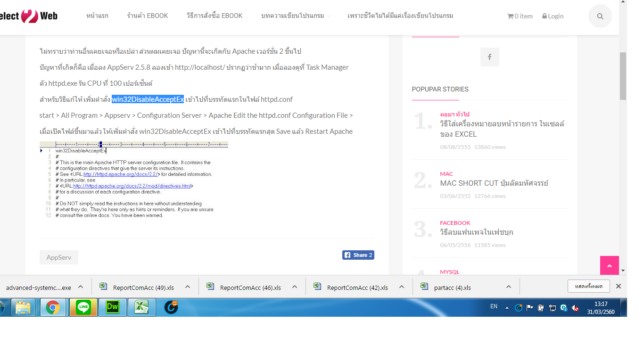Expand บทความเขียนโปรแกรม dropdown menu
The image size is (644, 362).
coord(296,16)
